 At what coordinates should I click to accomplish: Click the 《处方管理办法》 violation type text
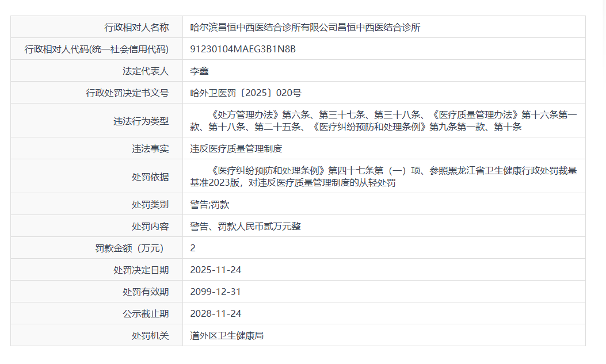click(x=246, y=114)
